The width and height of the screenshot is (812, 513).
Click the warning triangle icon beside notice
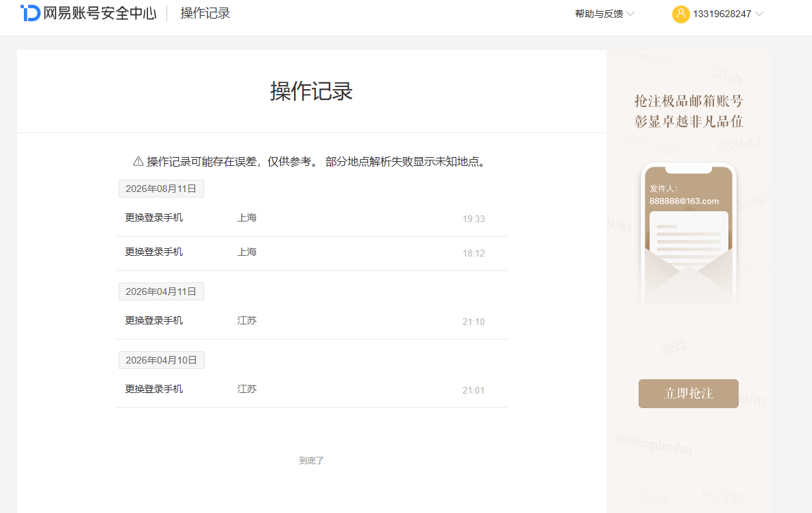click(x=138, y=162)
